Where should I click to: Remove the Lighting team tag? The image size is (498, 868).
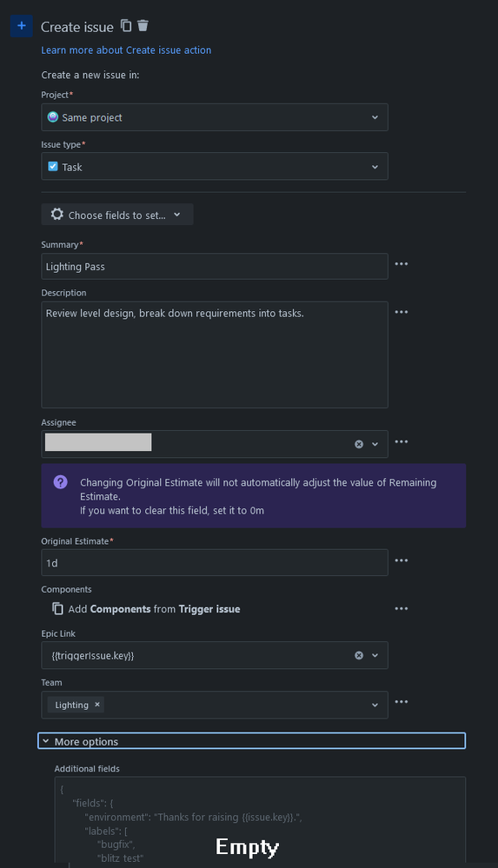tap(97, 705)
